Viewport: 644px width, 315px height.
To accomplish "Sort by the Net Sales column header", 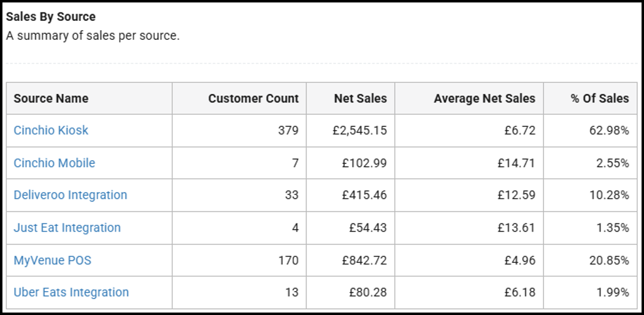I will (x=360, y=98).
